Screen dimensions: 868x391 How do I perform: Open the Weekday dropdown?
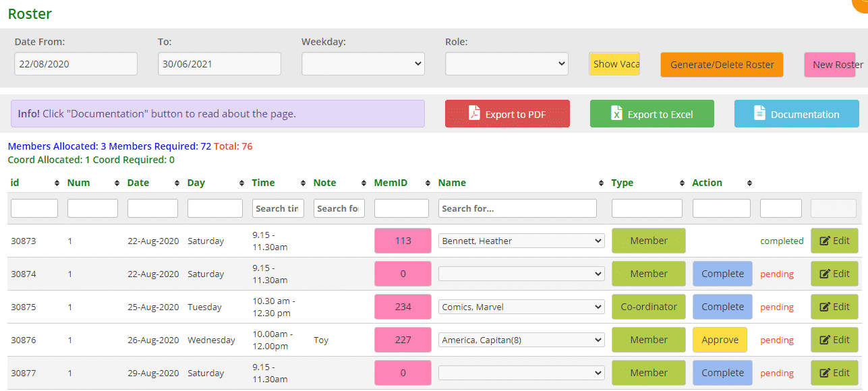click(363, 63)
